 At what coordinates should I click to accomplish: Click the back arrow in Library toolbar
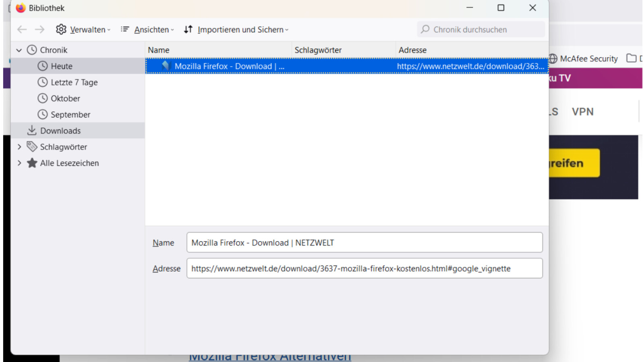[22, 29]
